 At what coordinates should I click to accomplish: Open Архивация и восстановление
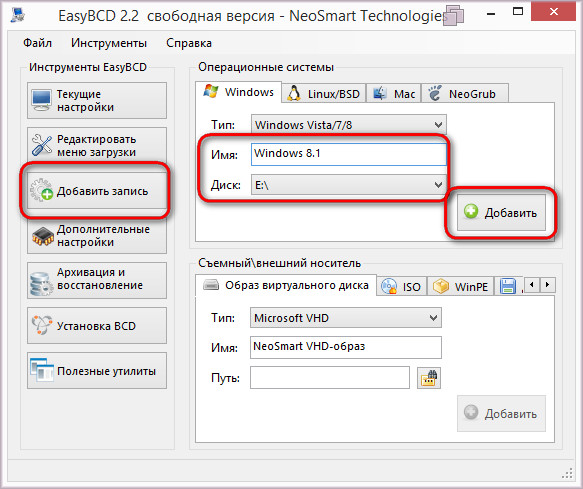click(x=97, y=280)
